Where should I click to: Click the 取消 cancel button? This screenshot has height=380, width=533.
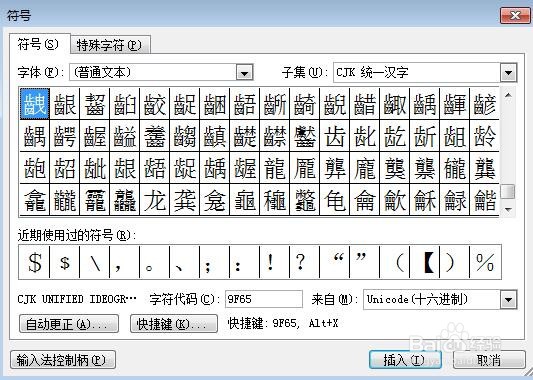coord(489,360)
